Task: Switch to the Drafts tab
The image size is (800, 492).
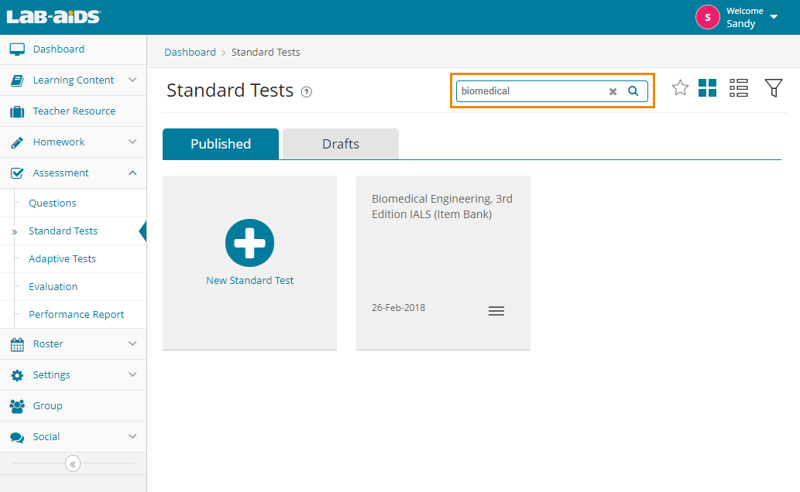Action: 340,144
